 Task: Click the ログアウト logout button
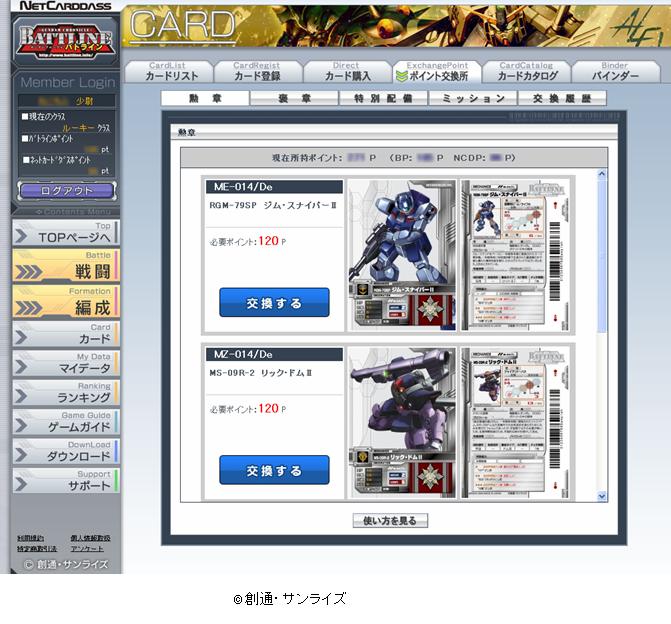(x=66, y=190)
